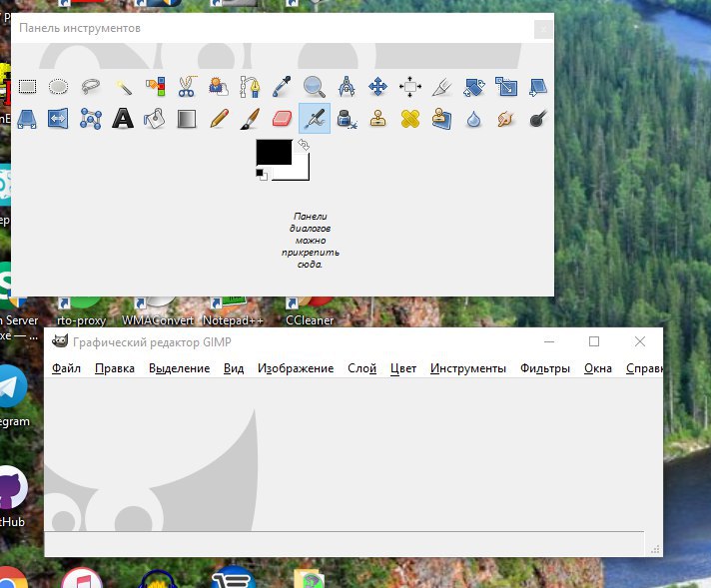Select the Measure compass tool

pyautogui.click(x=347, y=86)
